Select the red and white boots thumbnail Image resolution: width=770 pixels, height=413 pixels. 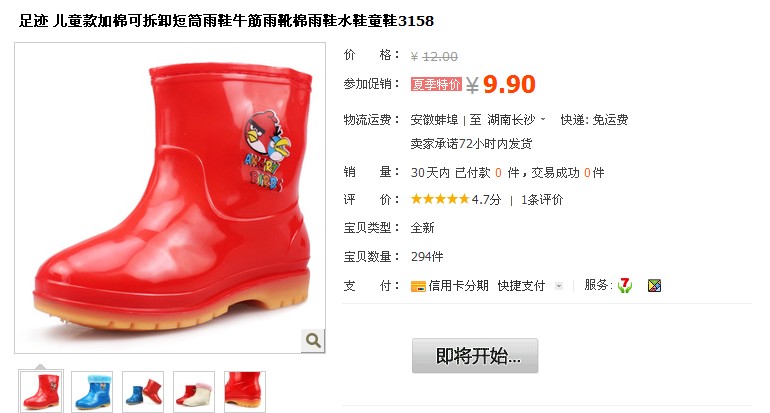click(x=194, y=391)
